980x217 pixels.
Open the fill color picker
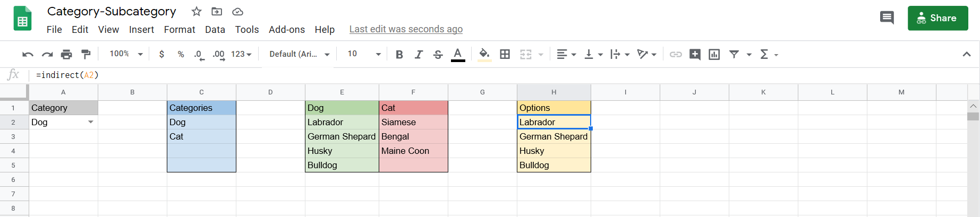[484, 54]
